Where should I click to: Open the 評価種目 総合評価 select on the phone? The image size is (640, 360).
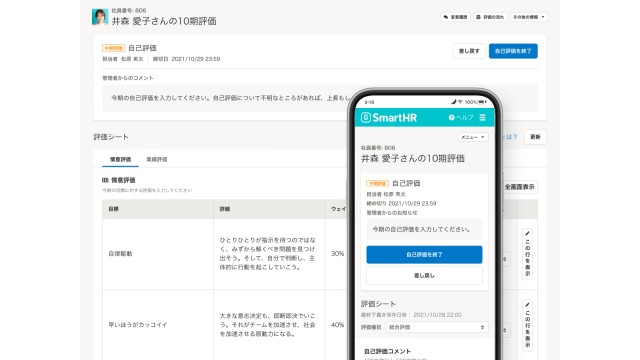[x=437, y=327]
